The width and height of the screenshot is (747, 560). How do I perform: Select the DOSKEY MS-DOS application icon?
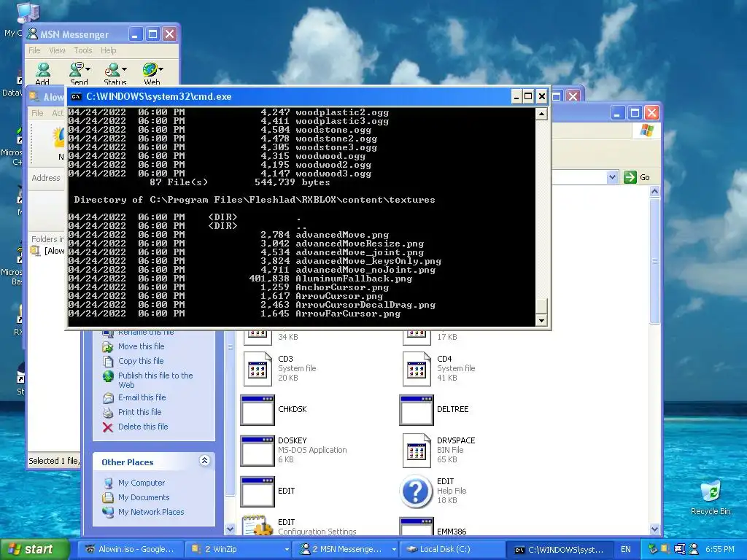258,451
